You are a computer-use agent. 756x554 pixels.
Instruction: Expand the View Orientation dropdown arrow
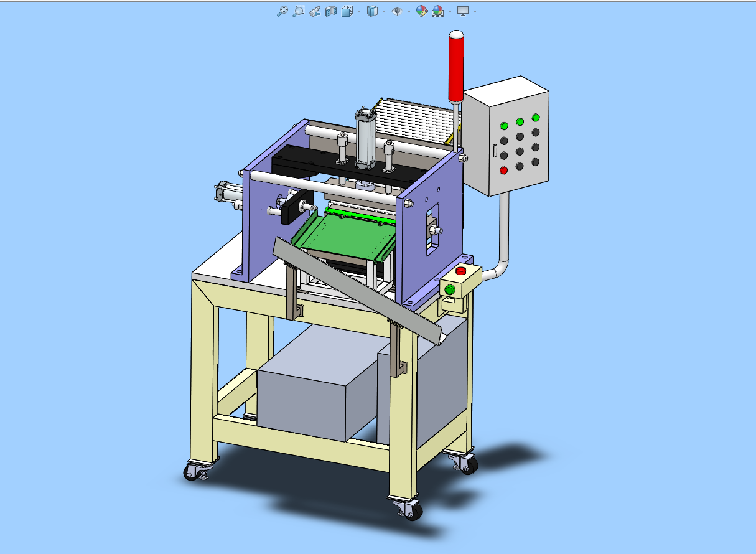pos(359,11)
